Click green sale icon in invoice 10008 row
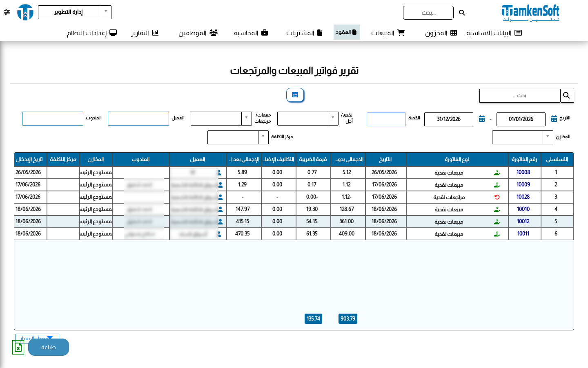 pos(497,173)
